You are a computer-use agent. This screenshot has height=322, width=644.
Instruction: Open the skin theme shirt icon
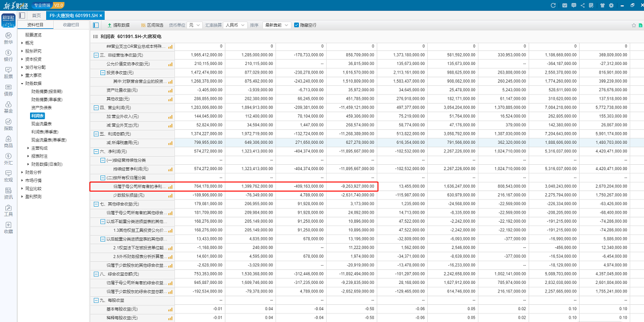(603, 5)
